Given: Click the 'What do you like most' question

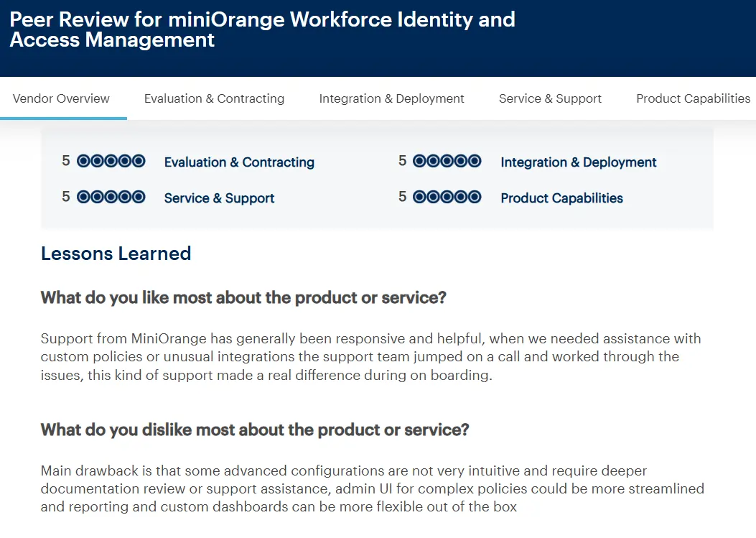Looking at the screenshot, I should pos(243,297).
